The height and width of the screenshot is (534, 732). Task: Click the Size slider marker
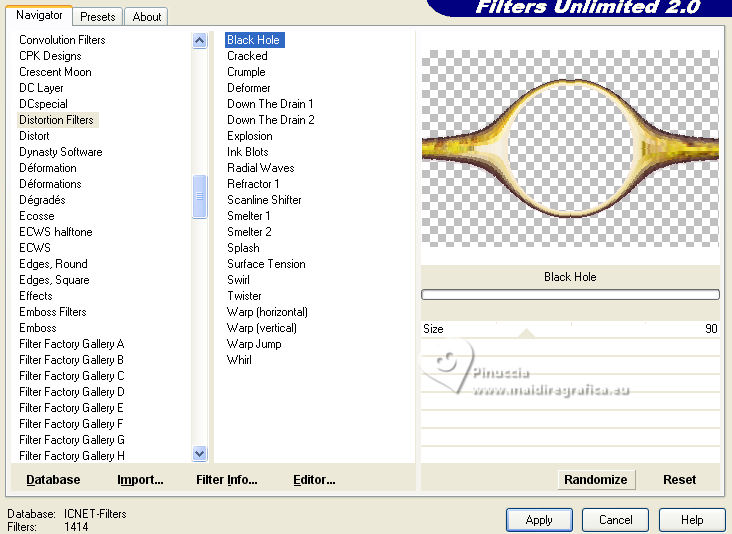(x=527, y=333)
